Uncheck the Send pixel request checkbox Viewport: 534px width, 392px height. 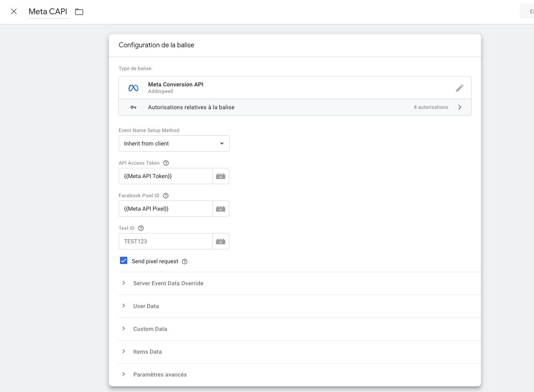click(124, 261)
